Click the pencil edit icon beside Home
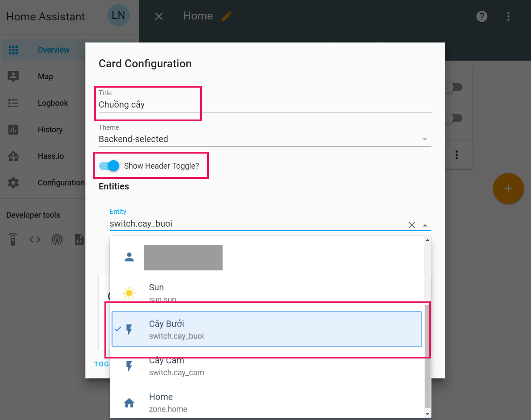Viewport: 531px width, 420px height. pos(227,16)
